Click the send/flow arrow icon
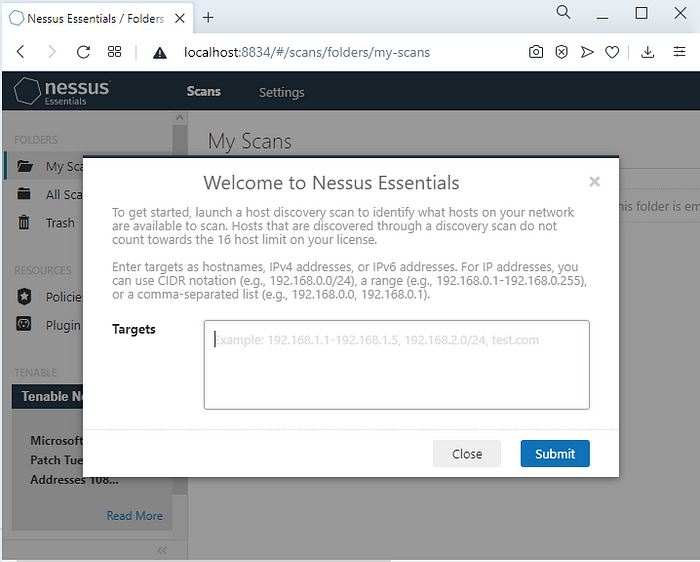Image resolution: width=700 pixels, height=562 pixels. [587, 52]
